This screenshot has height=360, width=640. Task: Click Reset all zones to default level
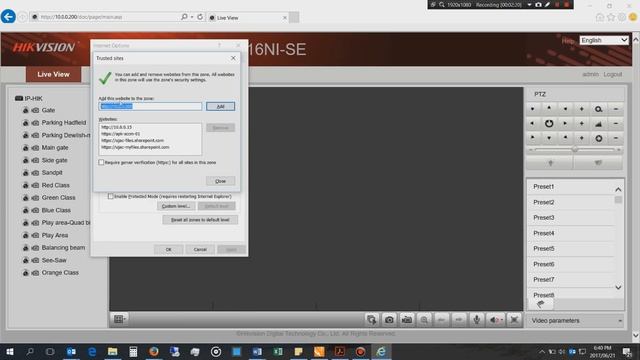point(200,220)
